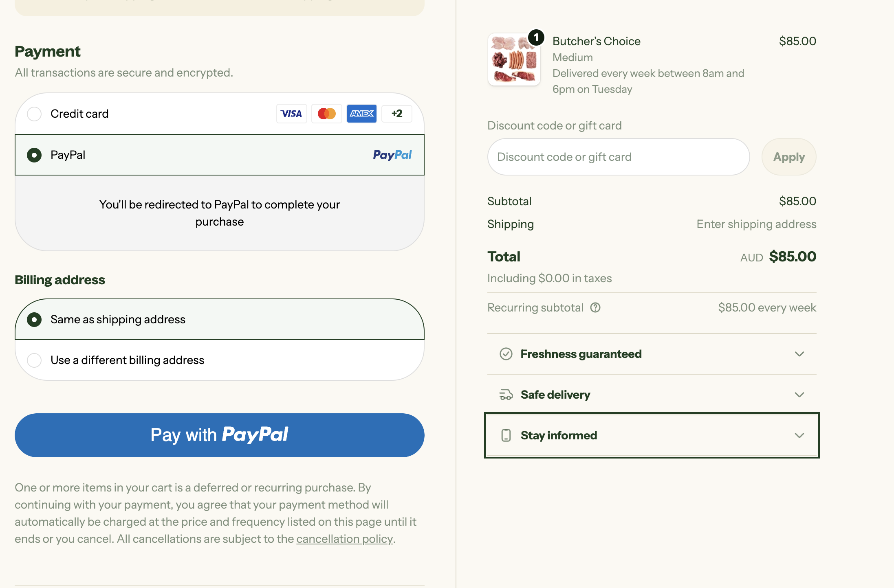Choose Same as shipping address option
The image size is (894, 588).
[34, 320]
